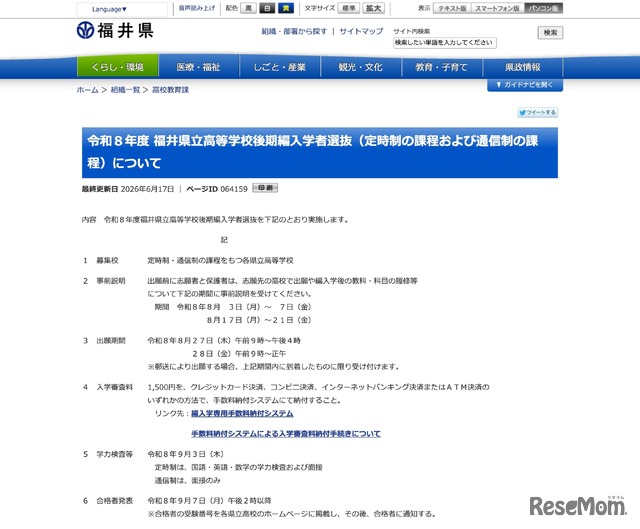This screenshot has height=529, width=640.
Task: Select the white 白 color scheme
Action: pos(267,8)
